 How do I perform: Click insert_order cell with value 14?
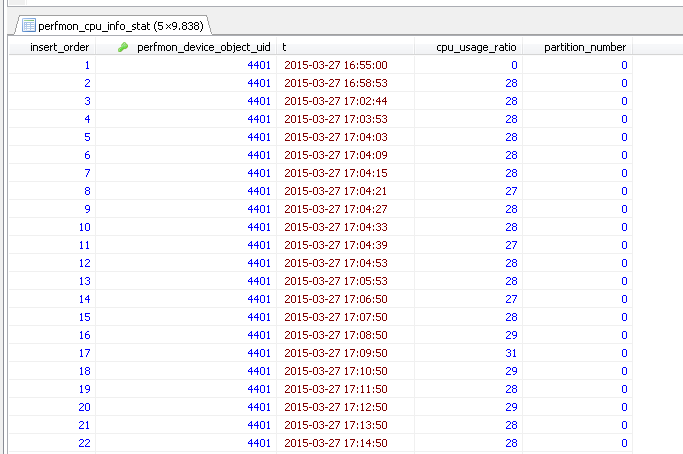click(x=52, y=299)
